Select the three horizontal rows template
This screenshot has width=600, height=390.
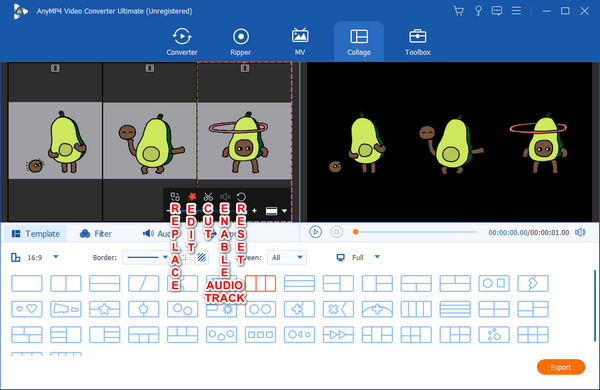coord(299,283)
